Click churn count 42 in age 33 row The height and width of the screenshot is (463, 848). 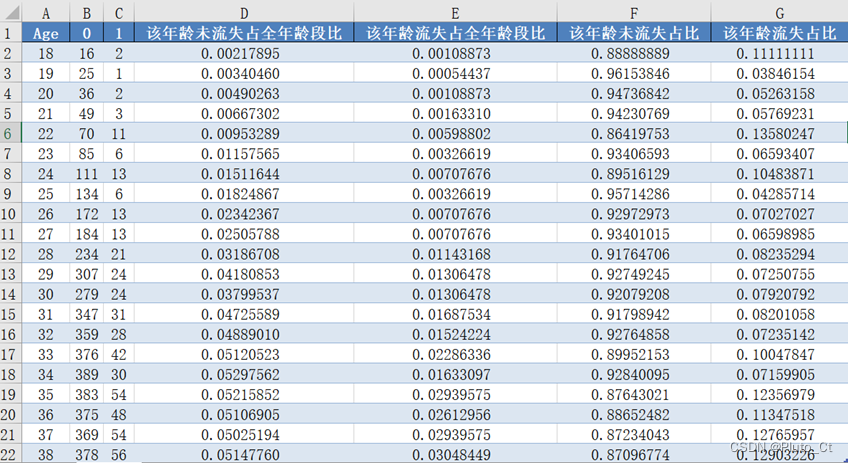point(119,354)
